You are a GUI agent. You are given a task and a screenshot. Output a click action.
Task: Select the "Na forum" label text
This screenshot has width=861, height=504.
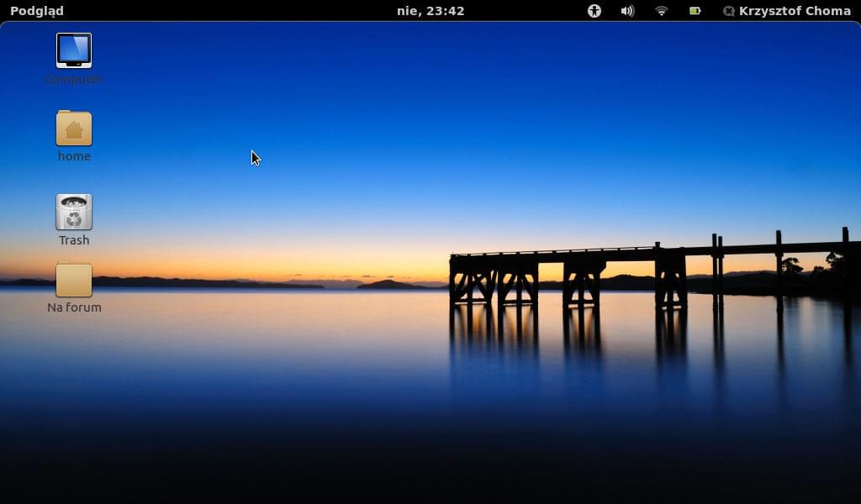pyautogui.click(x=74, y=307)
